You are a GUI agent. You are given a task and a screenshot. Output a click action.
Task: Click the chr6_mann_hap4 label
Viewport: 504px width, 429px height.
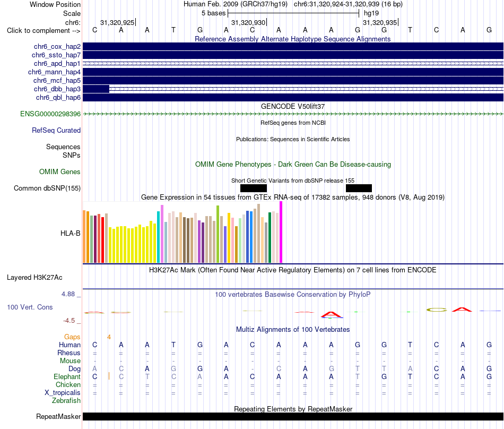click(54, 72)
